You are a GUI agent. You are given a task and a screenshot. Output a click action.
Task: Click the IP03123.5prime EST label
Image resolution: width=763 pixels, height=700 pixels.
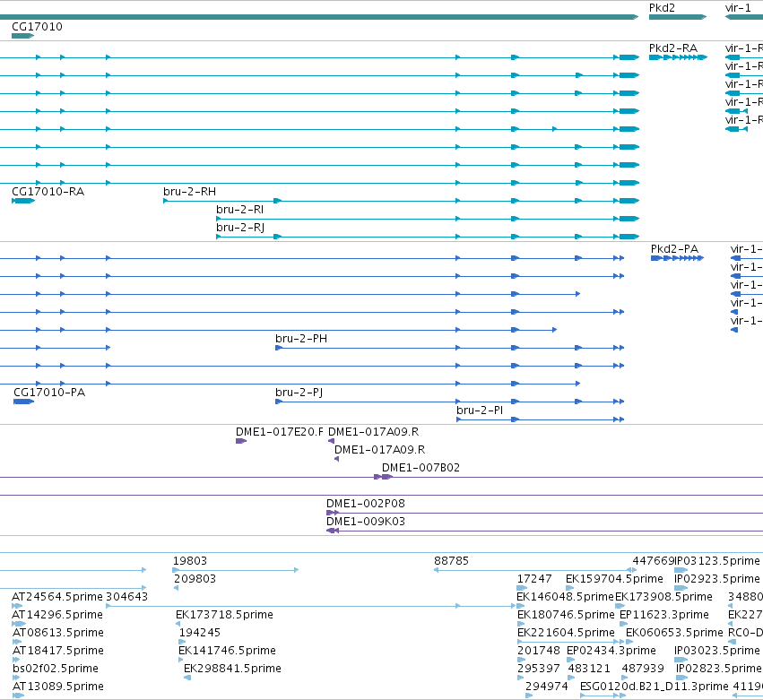pyautogui.click(x=716, y=561)
